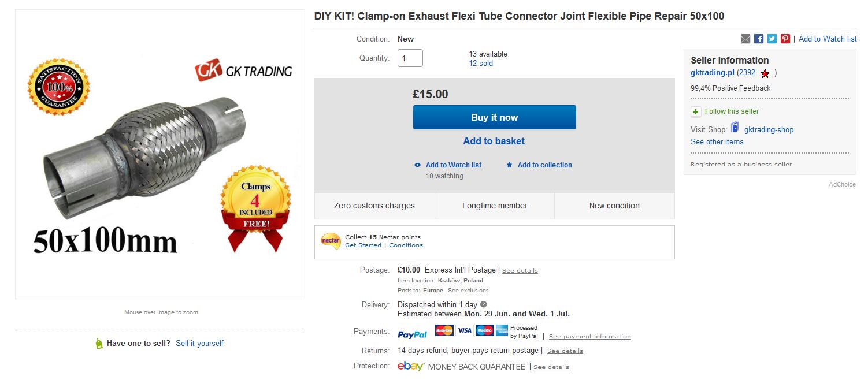Screen dimensions: 868x391
Task: Click the email share icon
Action: [745, 39]
